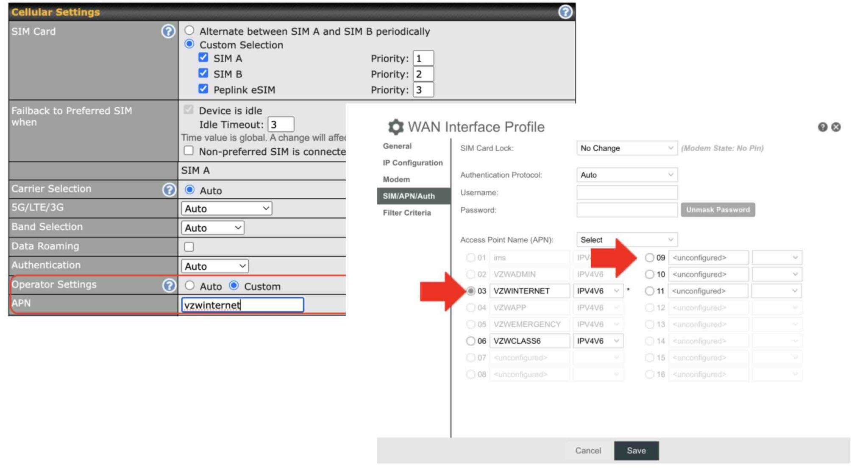Open the 5G/LTE/3G dropdown
868x476 pixels.
click(x=226, y=208)
